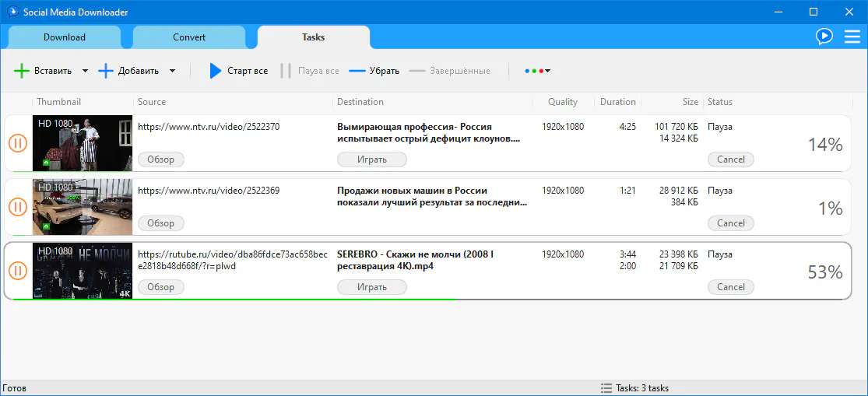The image size is (868, 396).
Task: Expand the Вставить dropdown arrow
Action: [85, 71]
